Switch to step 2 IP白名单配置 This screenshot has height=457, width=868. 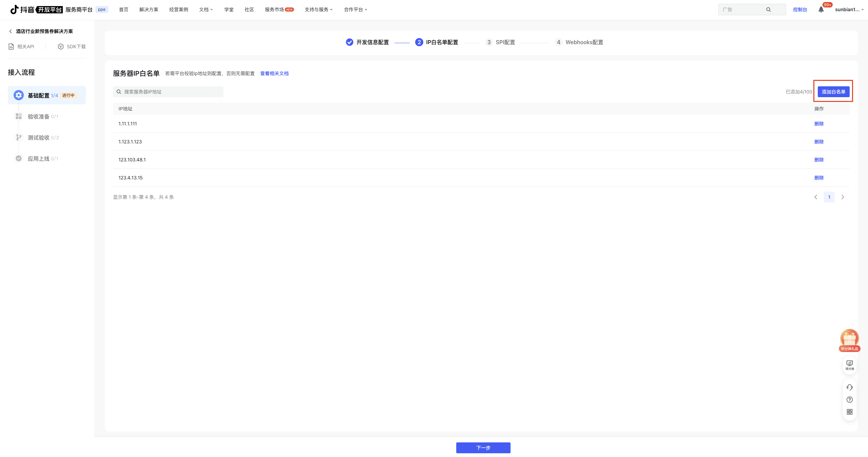coord(437,42)
